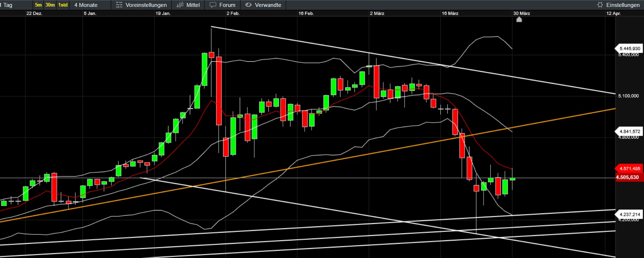This screenshot has height=258, width=644.
Task: Select the red 4.505,630 current price label
Action: coord(628,177)
